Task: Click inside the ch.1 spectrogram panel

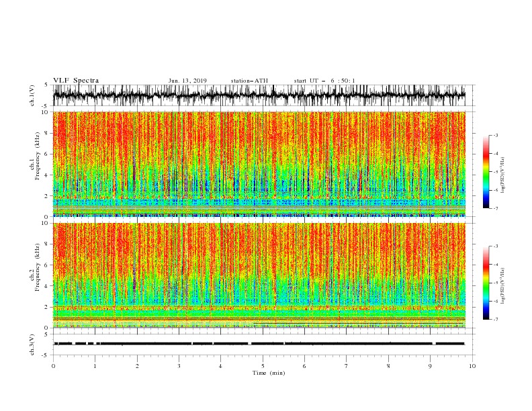Action: (259, 164)
